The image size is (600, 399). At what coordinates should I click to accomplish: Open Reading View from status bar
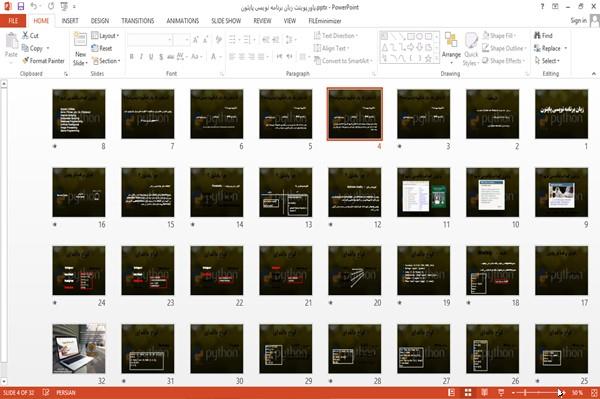[x=484, y=392]
